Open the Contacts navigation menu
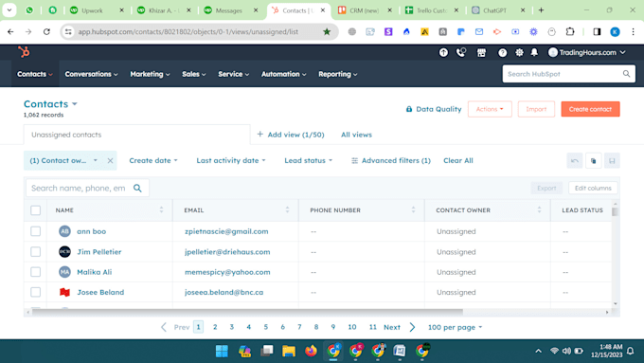 click(x=35, y=74)
